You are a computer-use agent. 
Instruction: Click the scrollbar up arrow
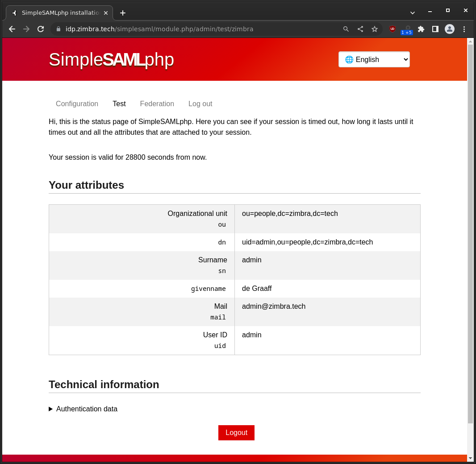point(471,41)
